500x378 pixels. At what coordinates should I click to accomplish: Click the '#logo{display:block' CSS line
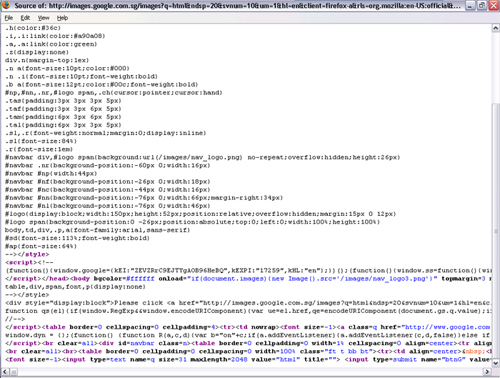click(x=200, y=214)
